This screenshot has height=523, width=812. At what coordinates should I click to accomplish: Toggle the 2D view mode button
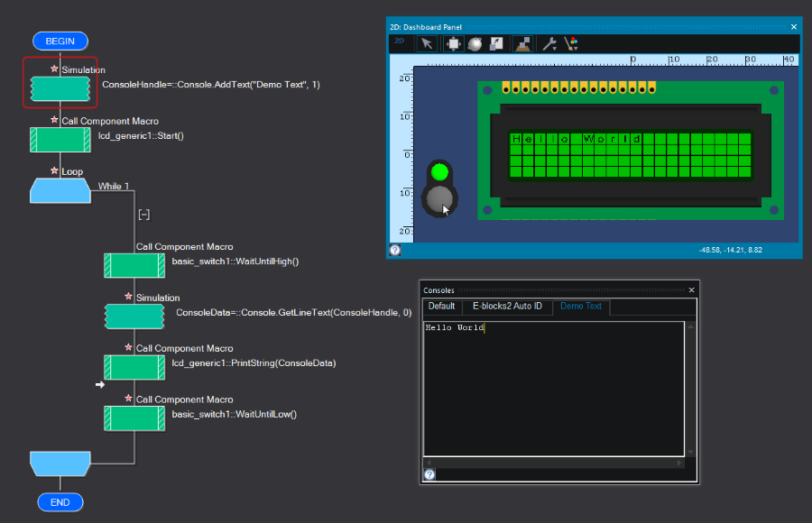[x=400, y=41]
